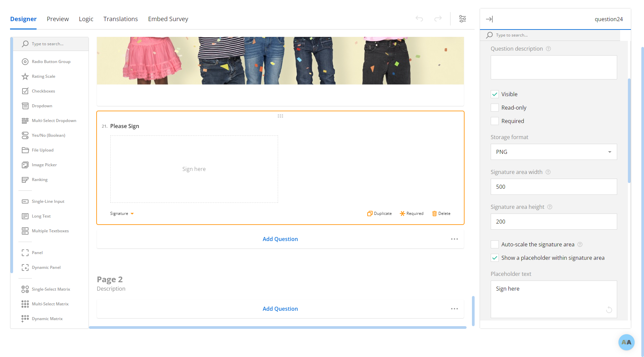Viewport: 644px width, 357px height.
Task: Enable the Read-only checkbox
Action: pos(495,108)
